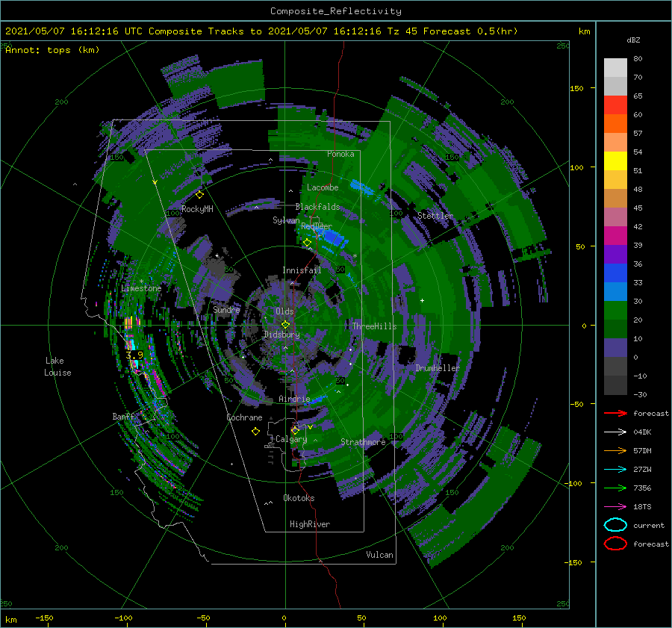Viewport: 672px width, 628px height.
Task: Click the RockyMH label
Action: [x=197, y=209]
